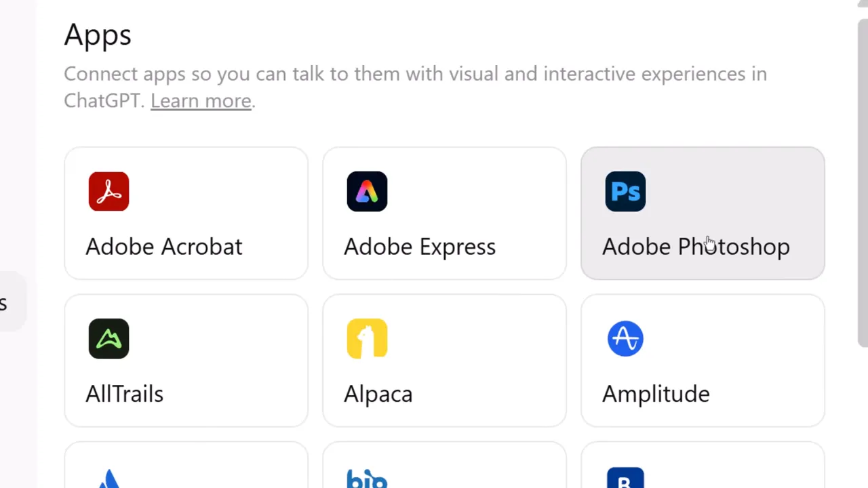
Task: Click the red Adobe Acrobat icon
Action: [108, 191]
